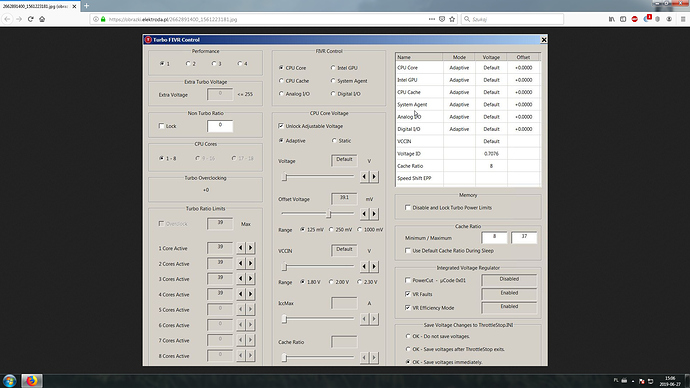Check Disable and Lock Turbo Power Limits

[x=407, y=207]
